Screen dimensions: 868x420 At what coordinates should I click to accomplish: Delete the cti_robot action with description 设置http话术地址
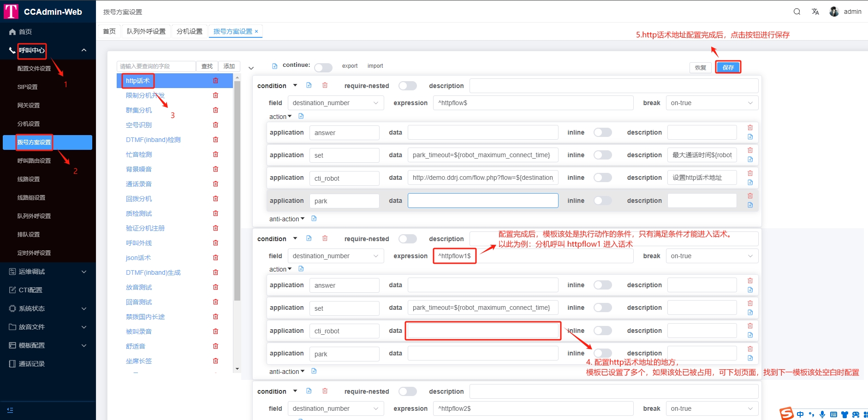pos(750,173)
